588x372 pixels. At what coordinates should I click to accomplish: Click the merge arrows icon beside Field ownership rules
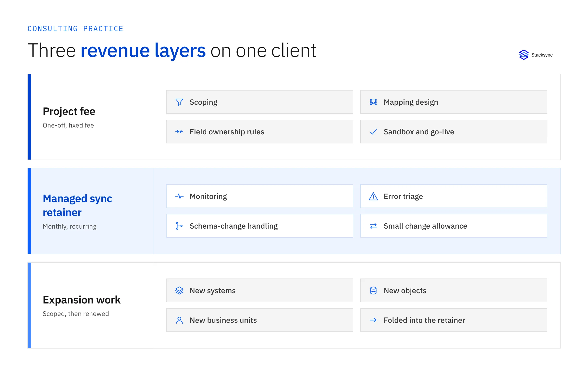tap(179, 132)
